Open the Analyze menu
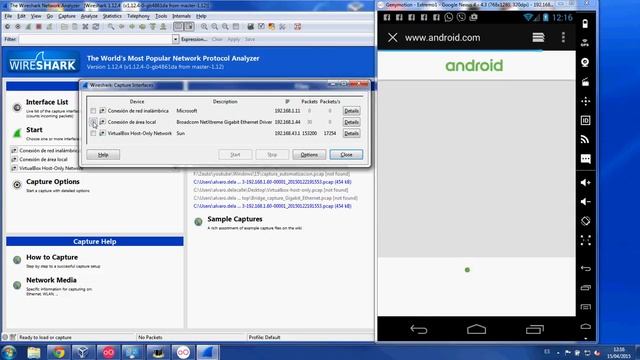The height and width of the screenshot is (360, 640). pyautogui.click(x=89, y=16)
